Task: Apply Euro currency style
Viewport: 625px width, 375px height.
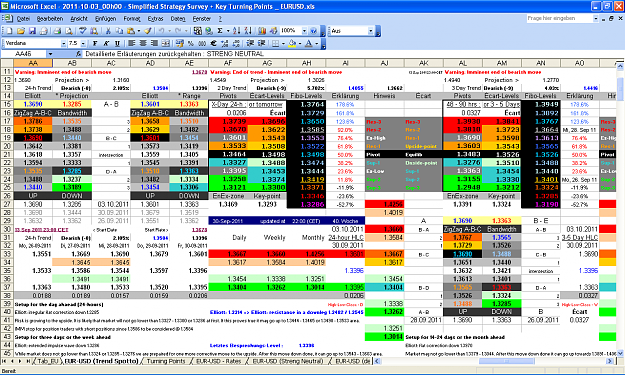Action: coord(213,43)
